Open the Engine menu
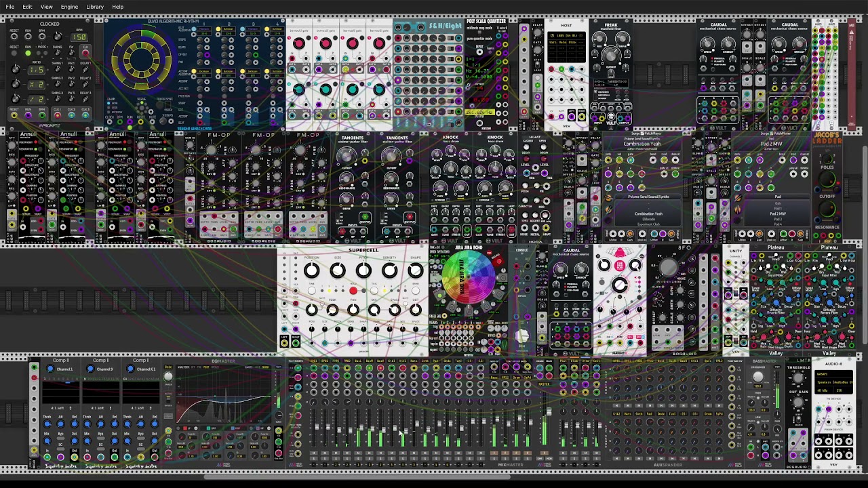 69,7
